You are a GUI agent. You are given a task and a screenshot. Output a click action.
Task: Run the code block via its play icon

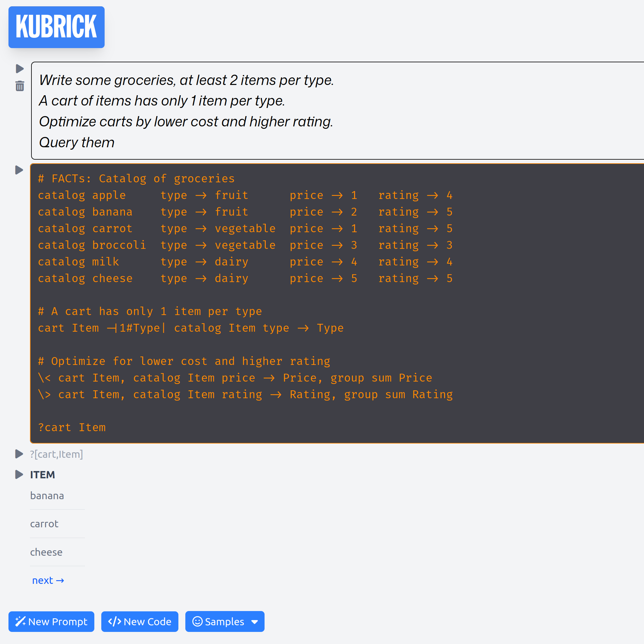[x=19, y=170]
